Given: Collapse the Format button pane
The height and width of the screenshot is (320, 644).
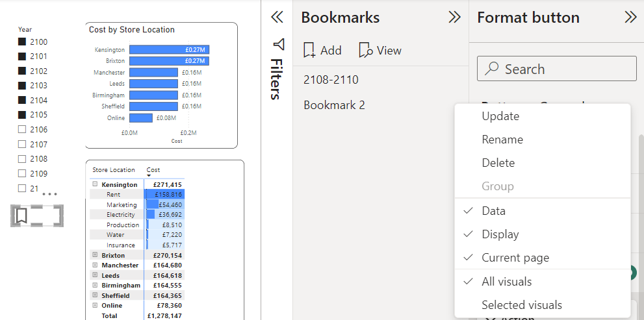Looking at the screenshot, I should tap(630, 18).
